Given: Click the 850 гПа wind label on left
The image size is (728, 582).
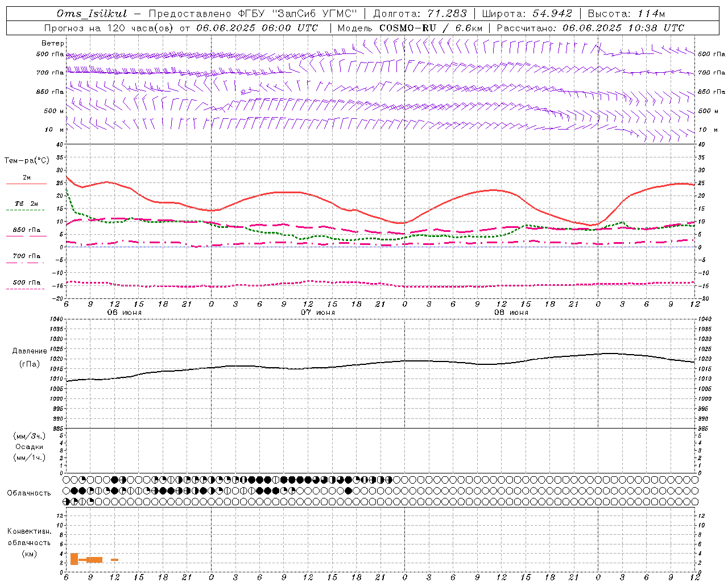Looking at the screenshot, I should coord(50,92).
